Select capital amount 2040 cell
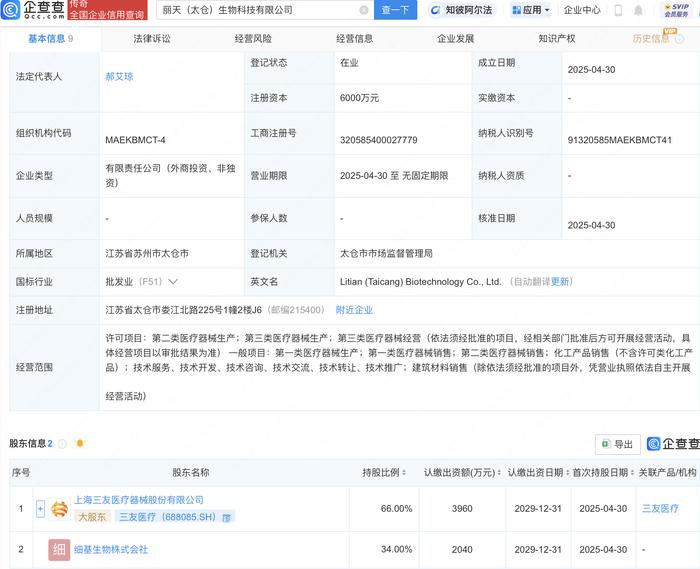The image size is (700, 569). click(462, 549)
